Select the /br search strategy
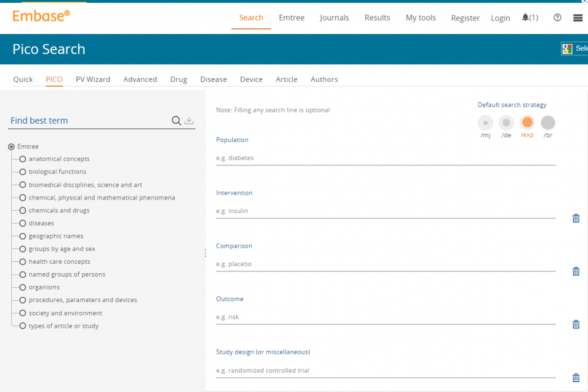This screenshot has height=392, width=588. pos(548,123)
